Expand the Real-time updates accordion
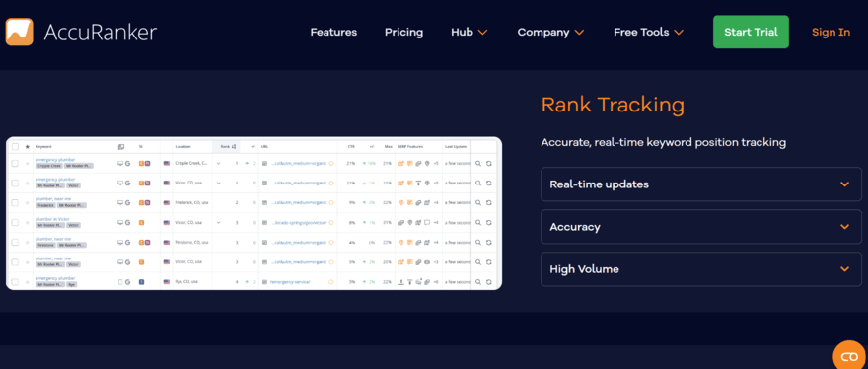868x369 pixels. [x=701, y=184]
